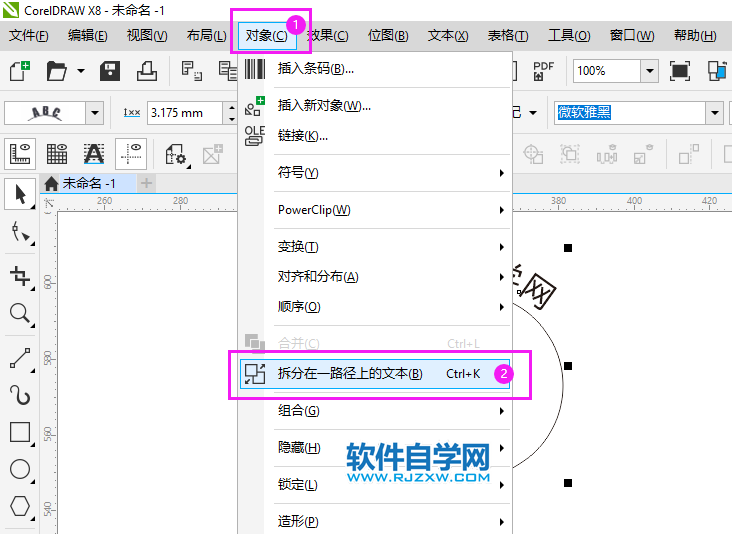Toggle the show guidelines icon
This screenshot has width=732, height=534.
point(131,154)
